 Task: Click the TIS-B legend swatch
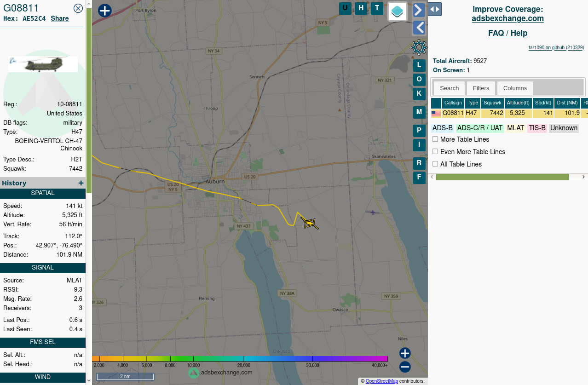(537, 128)
